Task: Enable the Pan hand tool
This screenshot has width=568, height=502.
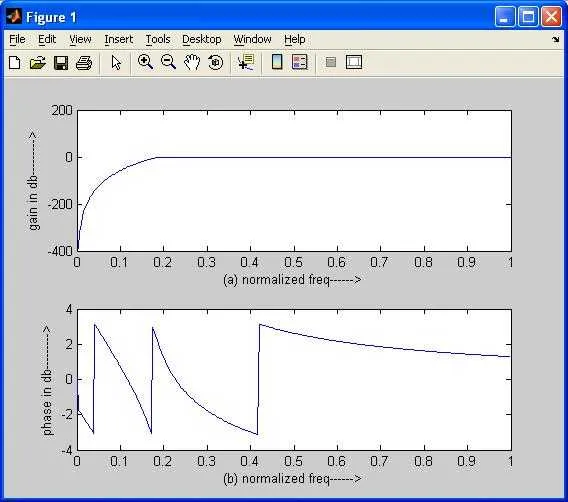Action: pos(192,62)
